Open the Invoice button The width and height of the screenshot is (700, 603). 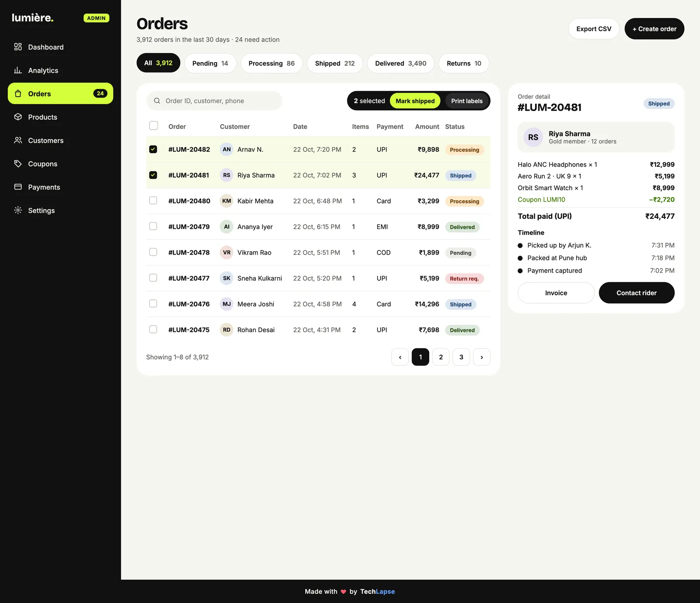pos(556,293)
